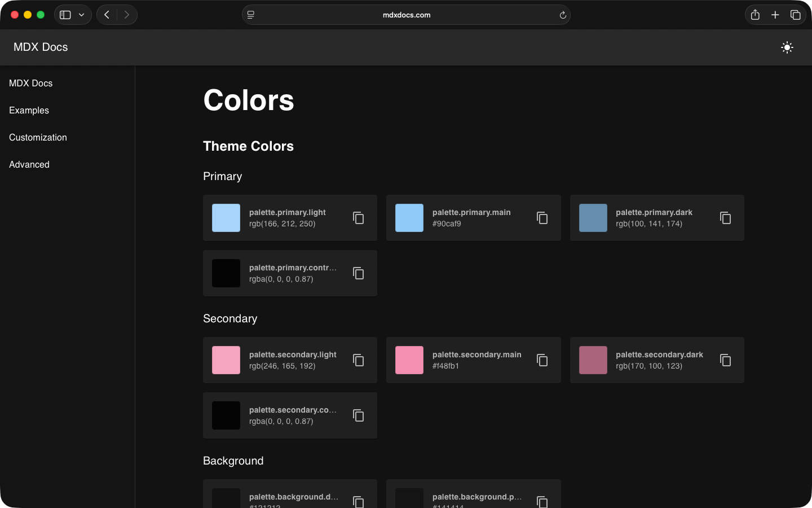Copy the palette.secondary.dark color value
Viewport: 812px width, 508px height.
tap(725, 360)
